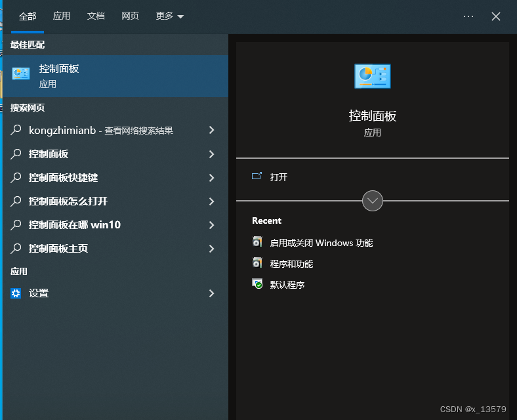Switch to the 网页 tab

(x=131, y=16)
